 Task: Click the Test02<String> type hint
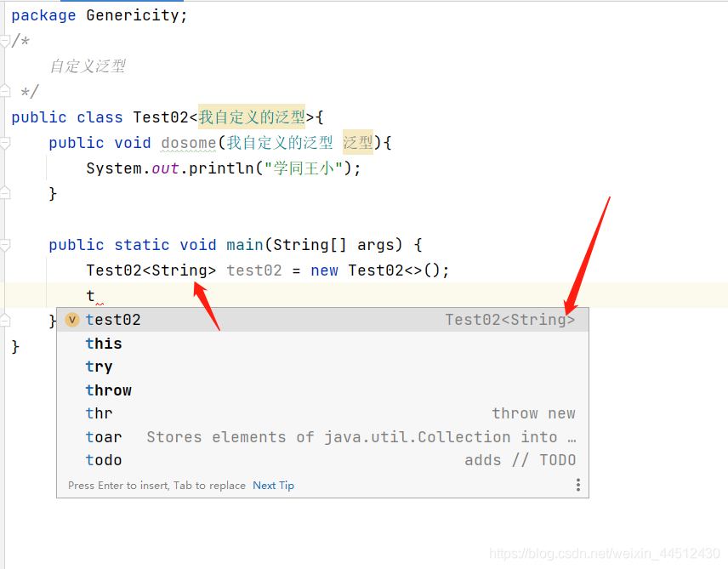coord(510,320)
